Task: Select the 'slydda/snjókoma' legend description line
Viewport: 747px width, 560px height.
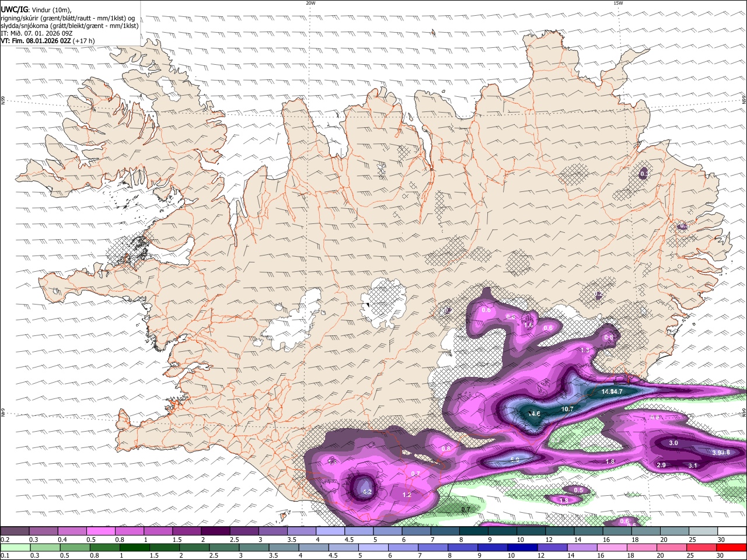Action: tap(69, 26)
